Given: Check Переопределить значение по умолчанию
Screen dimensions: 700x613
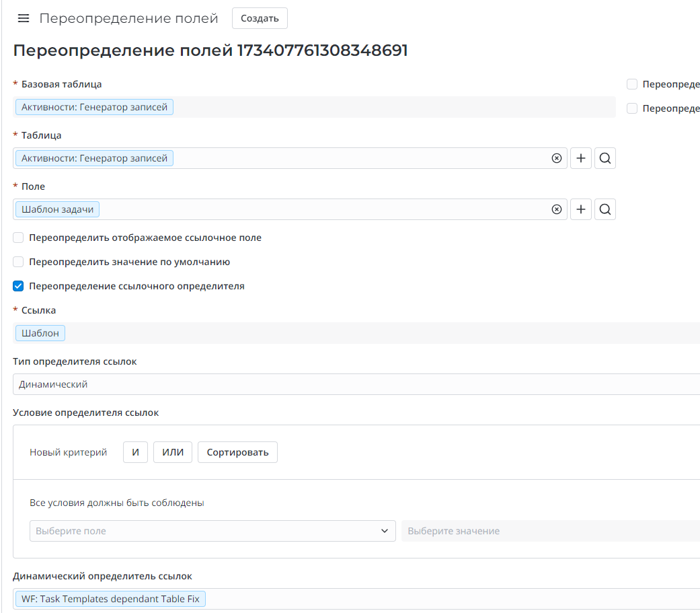Looking at the screenshot, I should (19, 262).
